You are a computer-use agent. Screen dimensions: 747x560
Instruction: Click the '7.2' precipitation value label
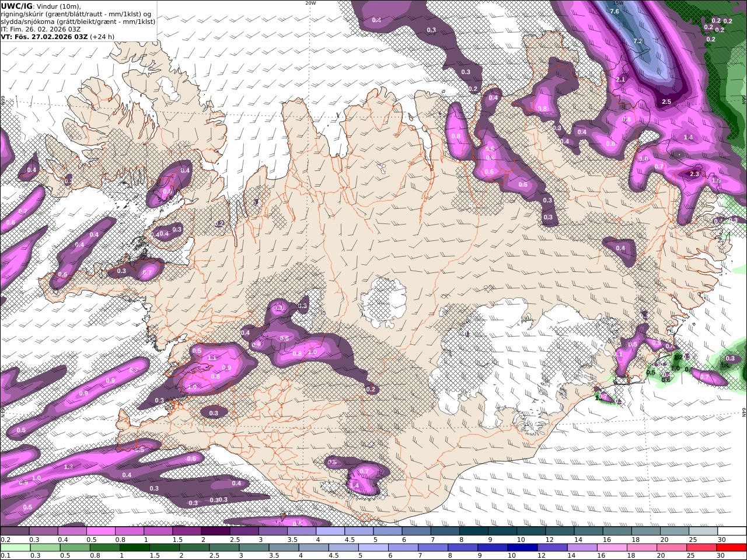point(637,41)
